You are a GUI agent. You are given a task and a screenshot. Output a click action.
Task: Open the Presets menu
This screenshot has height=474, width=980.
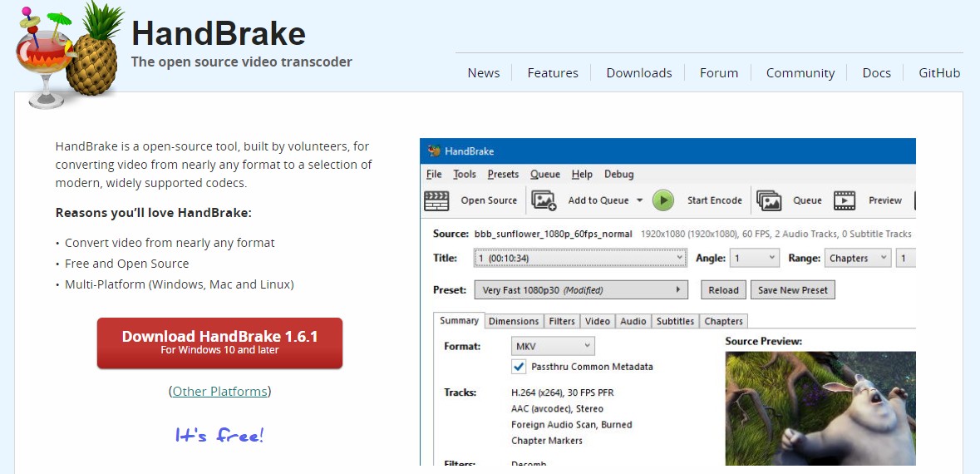pos(503,175)
